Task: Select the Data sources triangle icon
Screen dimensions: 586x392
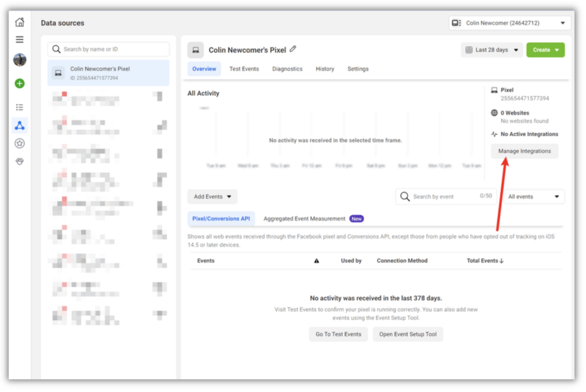Action: coord(20,125)
